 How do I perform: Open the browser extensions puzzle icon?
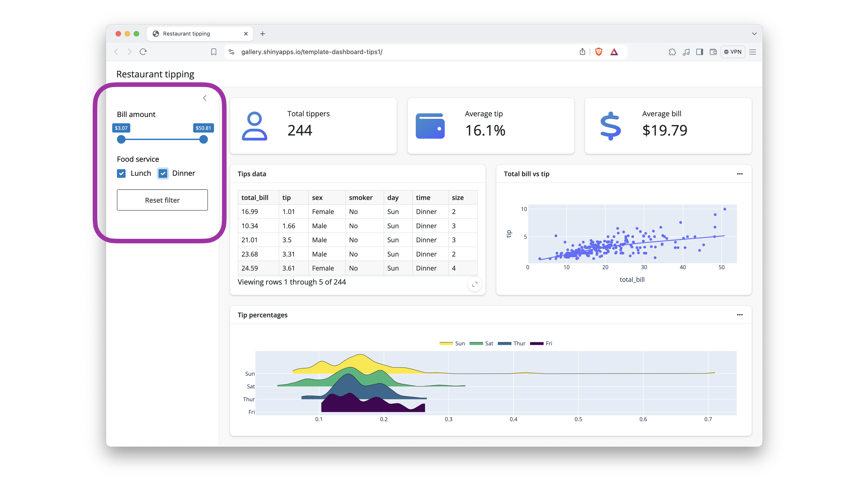point(672,52)
